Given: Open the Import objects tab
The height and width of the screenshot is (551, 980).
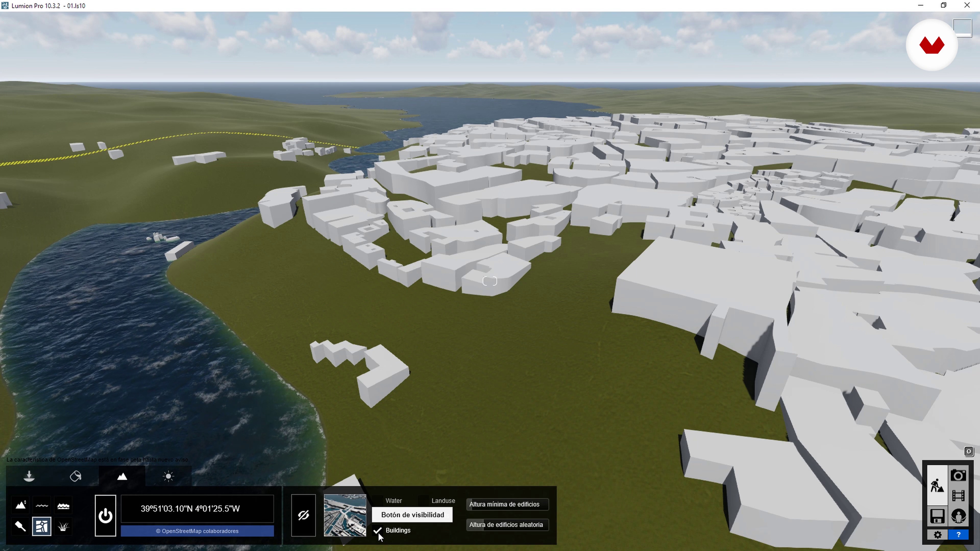Looking at the screenshot, I should click(x=29, y=476).
